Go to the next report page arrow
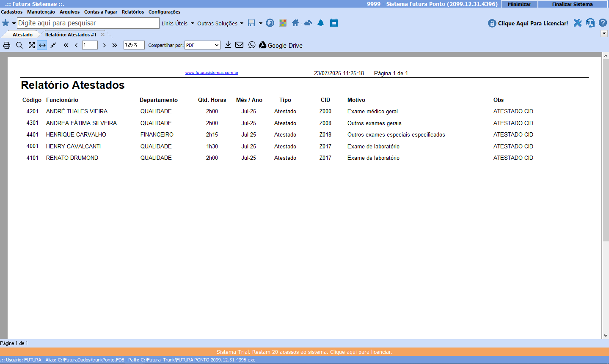 coord(105,45)
